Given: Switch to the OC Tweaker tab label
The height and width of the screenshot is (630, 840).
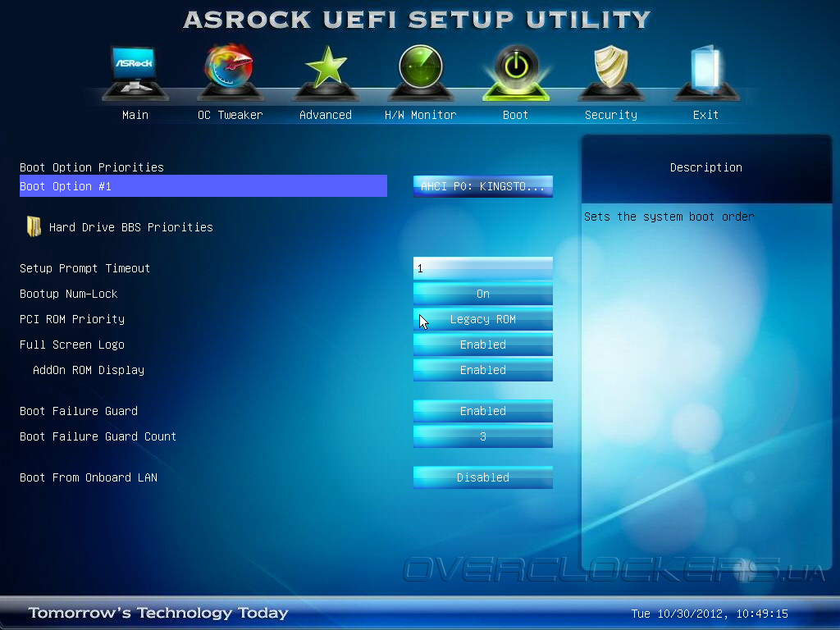Looking at the screenshot, I should point(231,115).
